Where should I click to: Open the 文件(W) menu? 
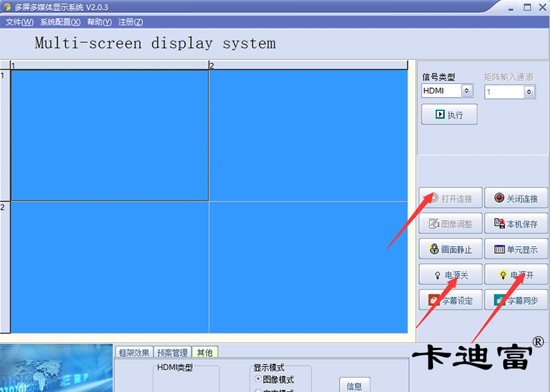[x=20, y=22]
